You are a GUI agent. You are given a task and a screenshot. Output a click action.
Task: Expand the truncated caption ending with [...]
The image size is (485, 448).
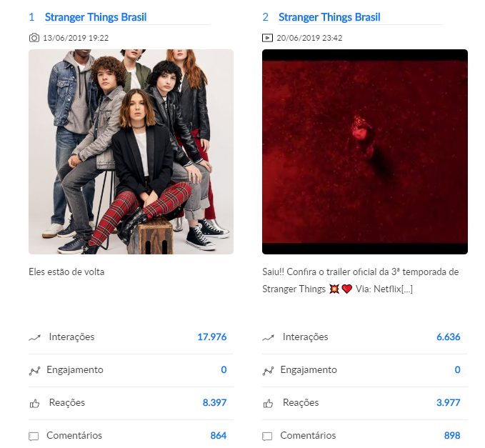point(406,289)
